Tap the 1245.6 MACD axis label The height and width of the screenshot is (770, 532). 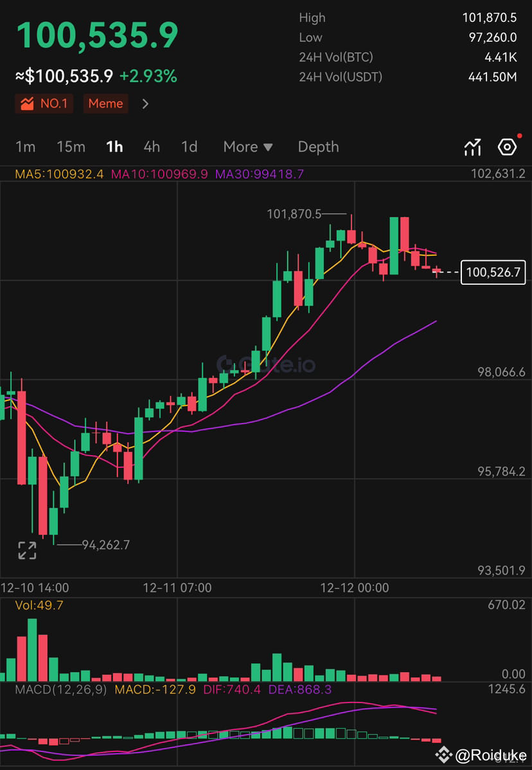pyautogui.click(x=508, y=689)
